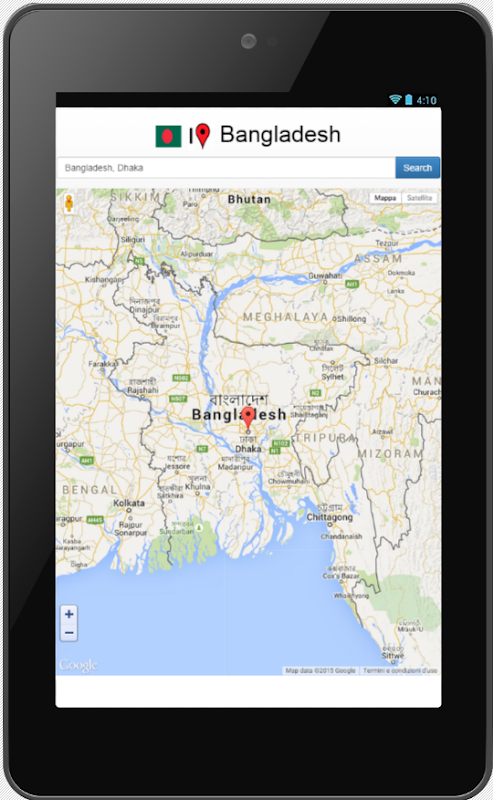This screenshot has width=493, height=800.
Task: Tap the battery status icon
Action: pyautogui.click(x=409, y=99)
